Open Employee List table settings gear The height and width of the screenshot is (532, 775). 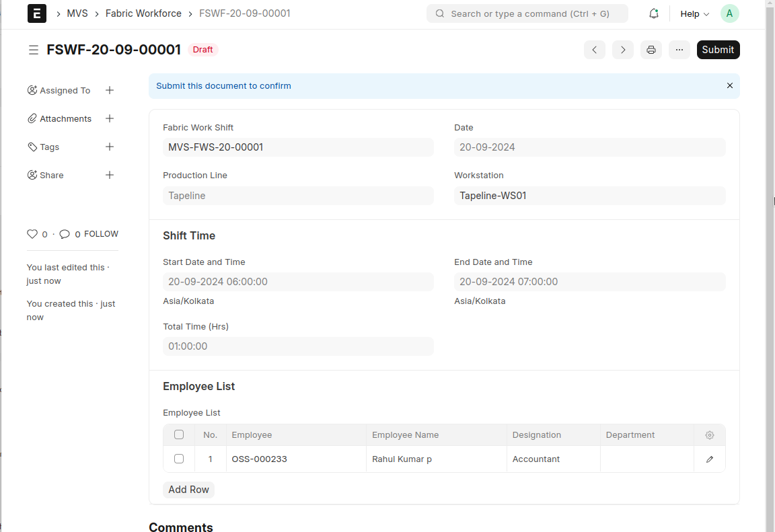pyautogui.click(x=709, y=435)
